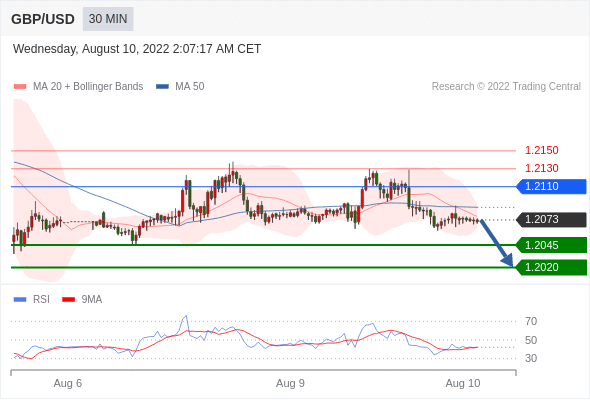This screenshot has width=590, height=400.
Task: Click the GBP/USD pair title
Action: (43, 19)
